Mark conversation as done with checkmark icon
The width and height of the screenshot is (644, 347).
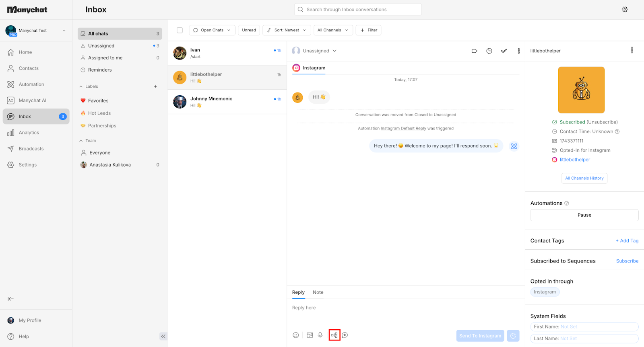(x=504, y=51)
